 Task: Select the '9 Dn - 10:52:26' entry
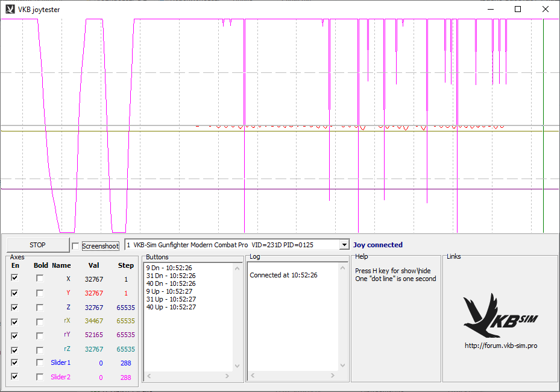pos(169,268)
